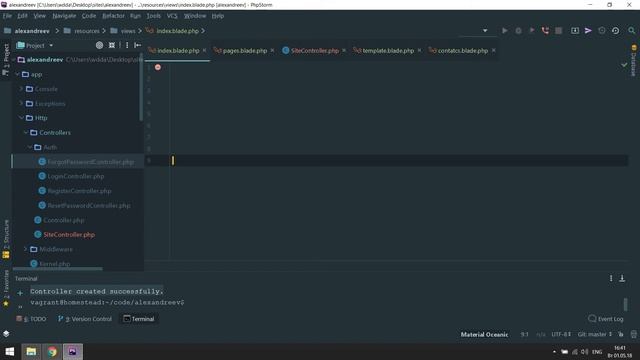Click the lock icon in the status bar

coord(621,334)
